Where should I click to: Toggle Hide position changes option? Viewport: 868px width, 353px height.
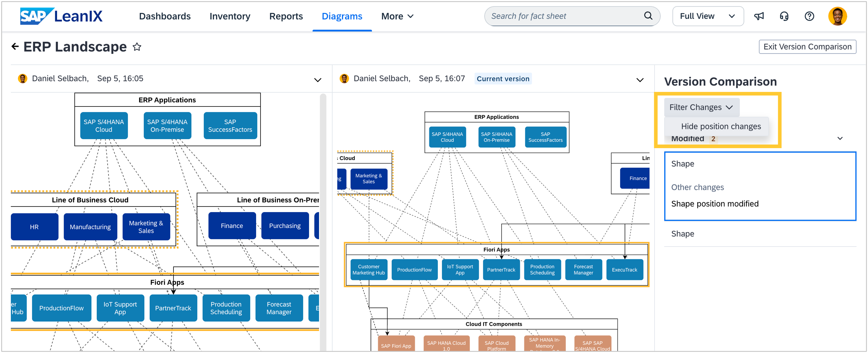tap(721, 126)
